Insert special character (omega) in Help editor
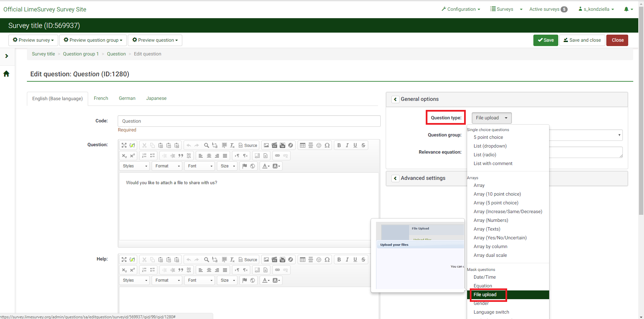The image size is (644, 319). coord(327,260)
